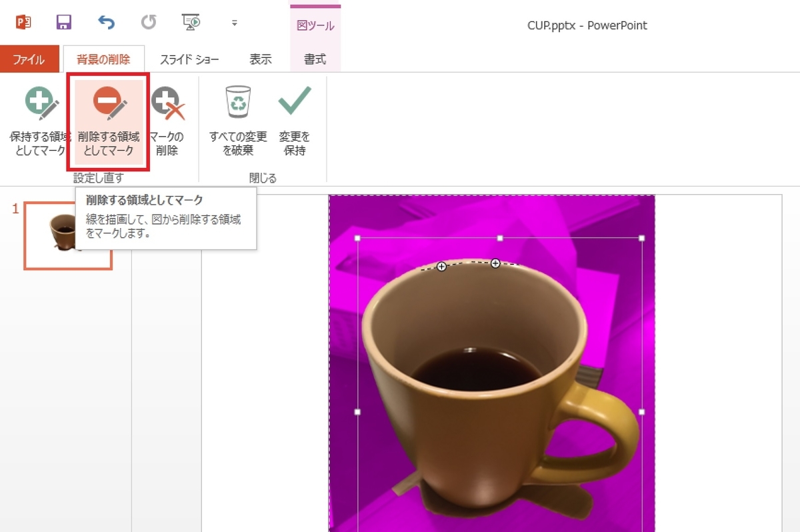Click the 設定し直す group label

(x=99, y=179)
